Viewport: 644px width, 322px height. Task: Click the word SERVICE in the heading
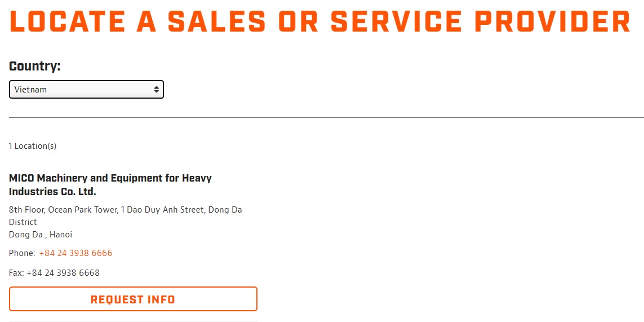tap(397, 21)
